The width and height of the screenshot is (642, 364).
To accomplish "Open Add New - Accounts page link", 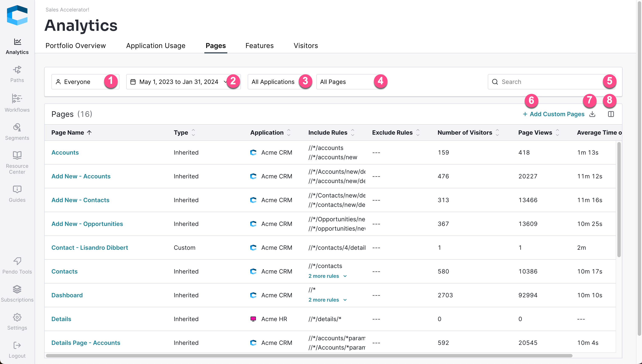I will coord(81,176).
